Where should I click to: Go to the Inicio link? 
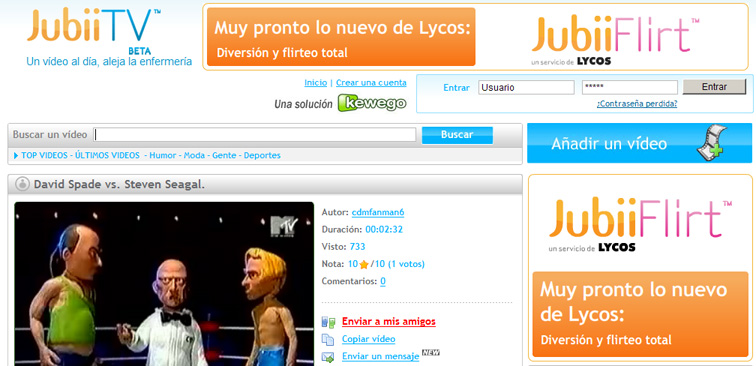click(x=315, y=82)
